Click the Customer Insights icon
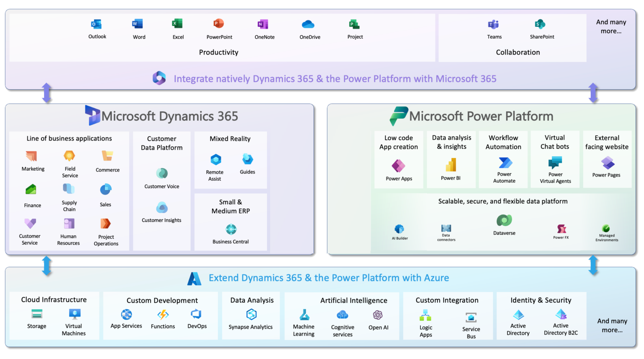Viewport: 644px width, 359px height. click(162, 207)
